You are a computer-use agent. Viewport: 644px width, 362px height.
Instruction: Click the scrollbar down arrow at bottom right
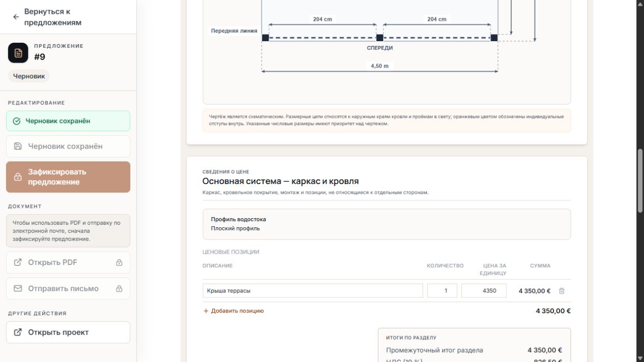[x=640, y=358]
